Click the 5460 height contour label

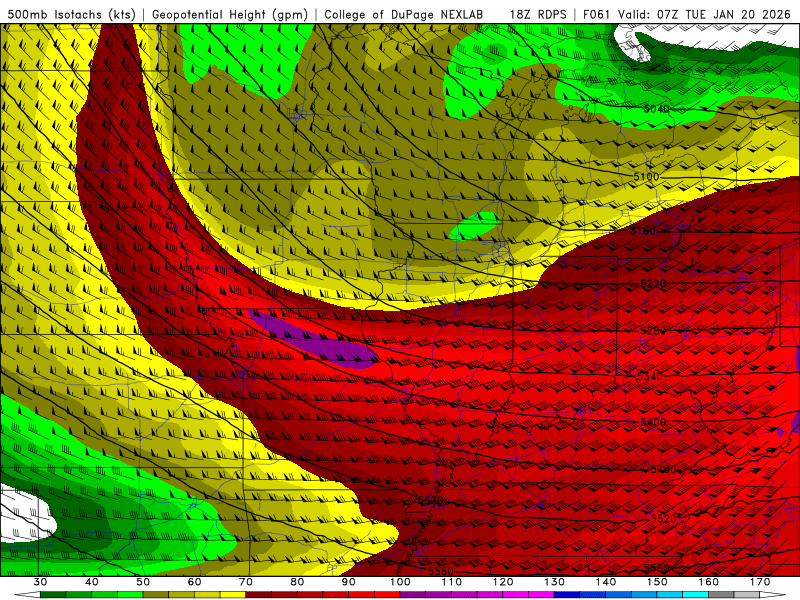coord(663,469)
